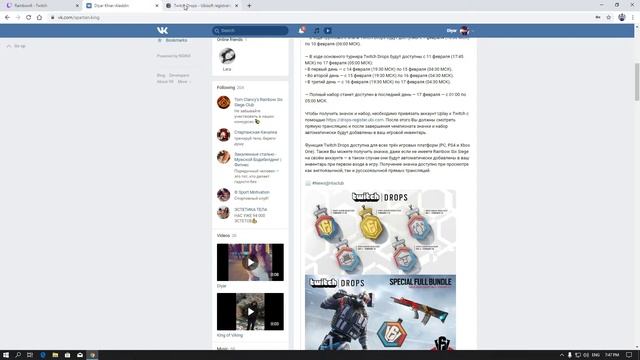Open the Action Center notifications icon
The image size is (640, 360).
629,355
